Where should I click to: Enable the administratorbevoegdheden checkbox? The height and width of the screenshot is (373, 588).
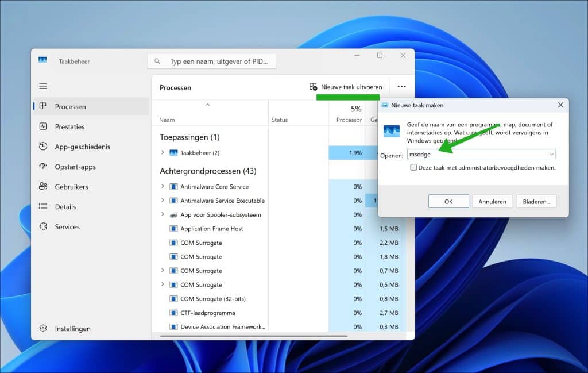coord(413,167)
